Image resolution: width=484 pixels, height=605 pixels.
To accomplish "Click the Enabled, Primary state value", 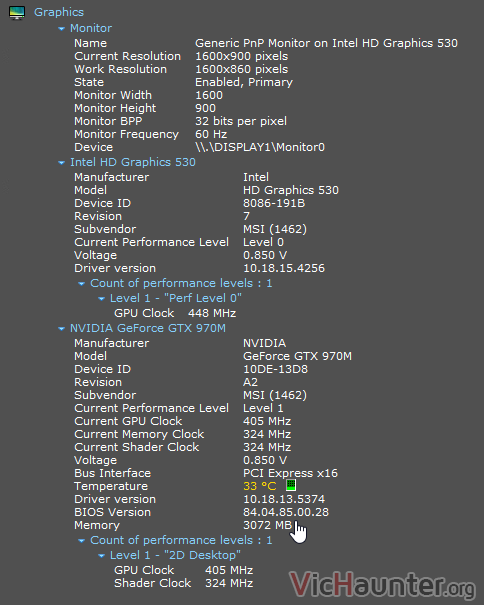I will 244,82.
